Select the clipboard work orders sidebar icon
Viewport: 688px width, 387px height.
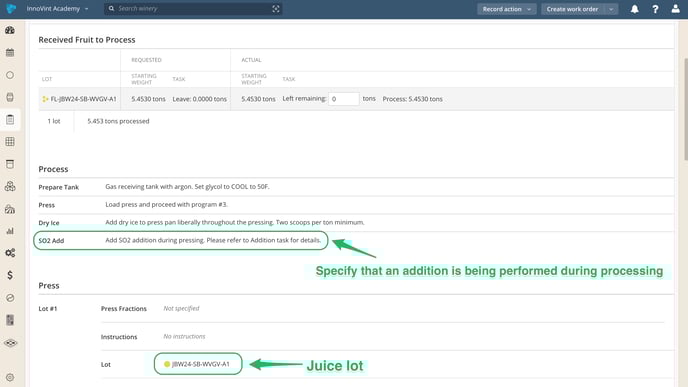click(x=10, y=119)
